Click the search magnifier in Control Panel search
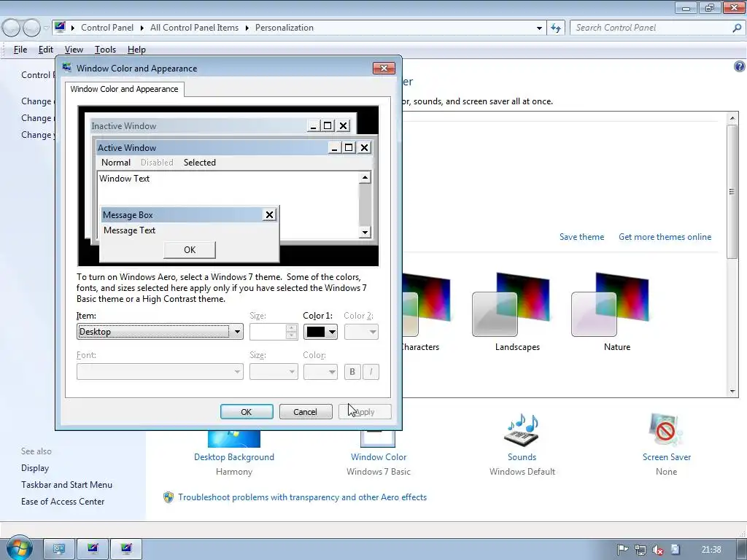The width and height of the screenshot is (747, 560). tap(737, 28)
